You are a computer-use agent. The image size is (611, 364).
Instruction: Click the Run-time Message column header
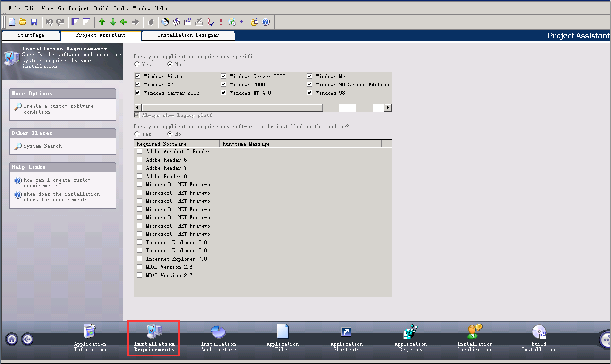[300, 144]
